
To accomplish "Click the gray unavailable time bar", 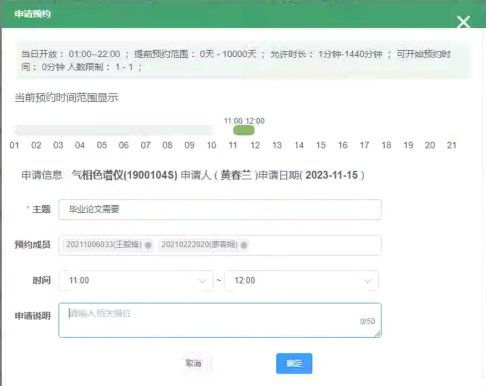I will tap(113, 130).
